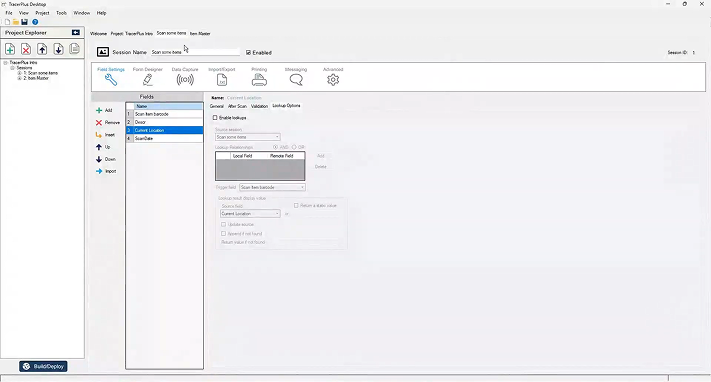Viewport: 711px width, 382px height.
Task: Click the Build/Deploy button
Action: [43, 366]
